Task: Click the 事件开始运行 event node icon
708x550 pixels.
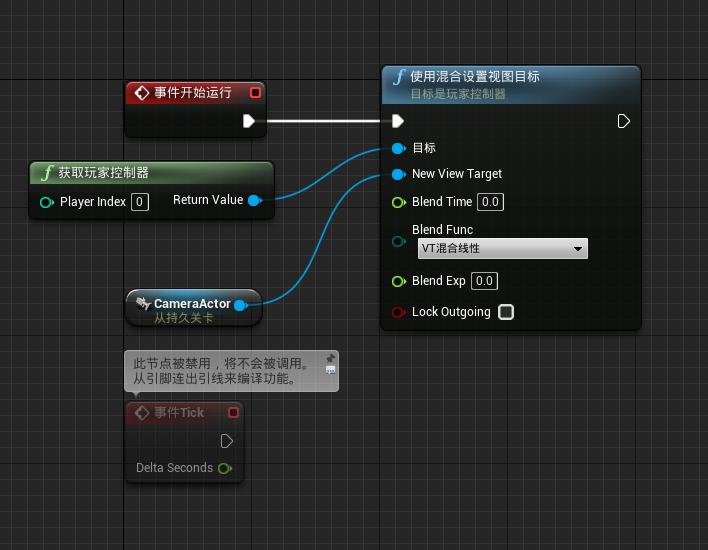Action: click(142, 93)
